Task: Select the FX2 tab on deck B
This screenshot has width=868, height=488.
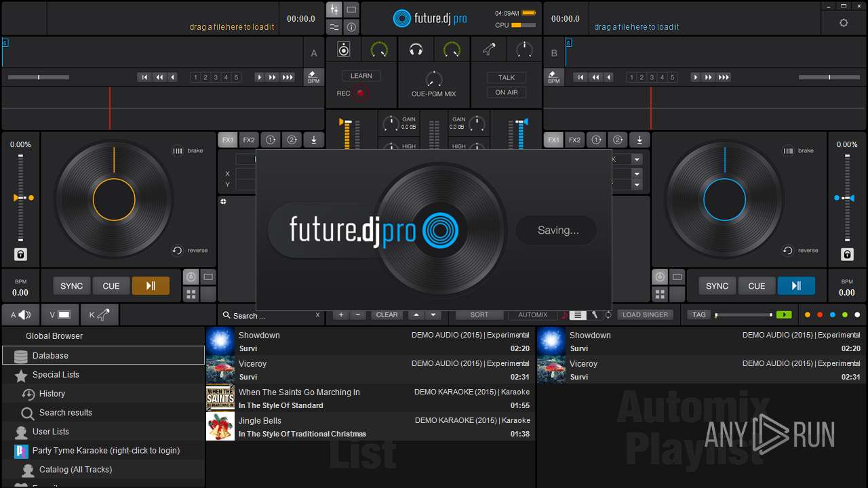Action: click(x=575, y=140)
